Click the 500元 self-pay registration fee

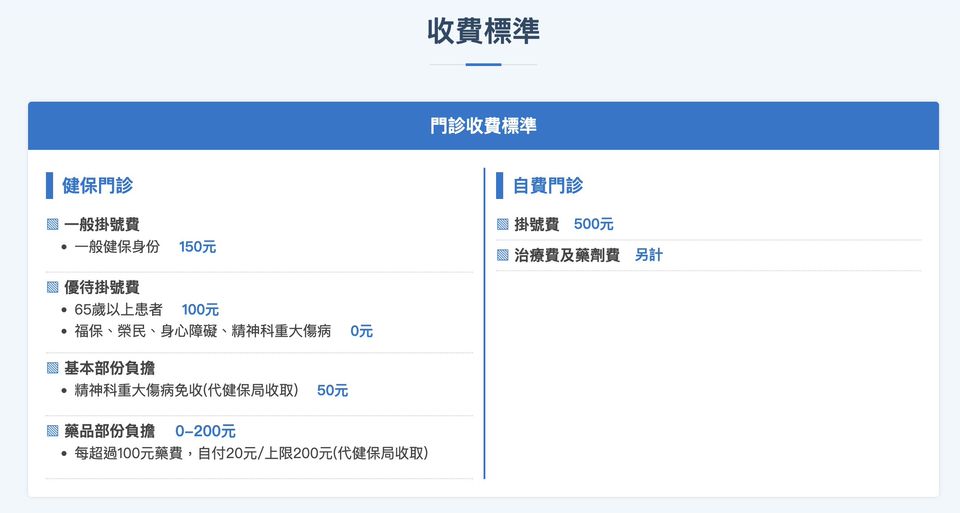coord(593,225)
